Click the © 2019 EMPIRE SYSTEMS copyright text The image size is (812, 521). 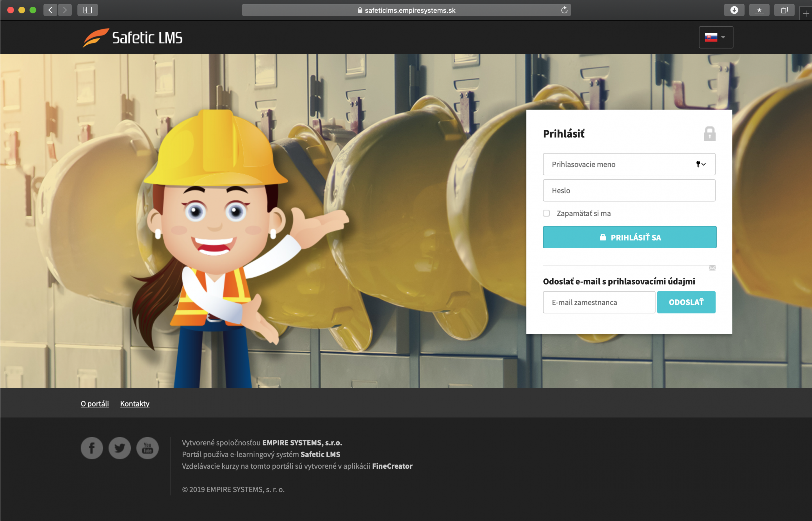233,489
